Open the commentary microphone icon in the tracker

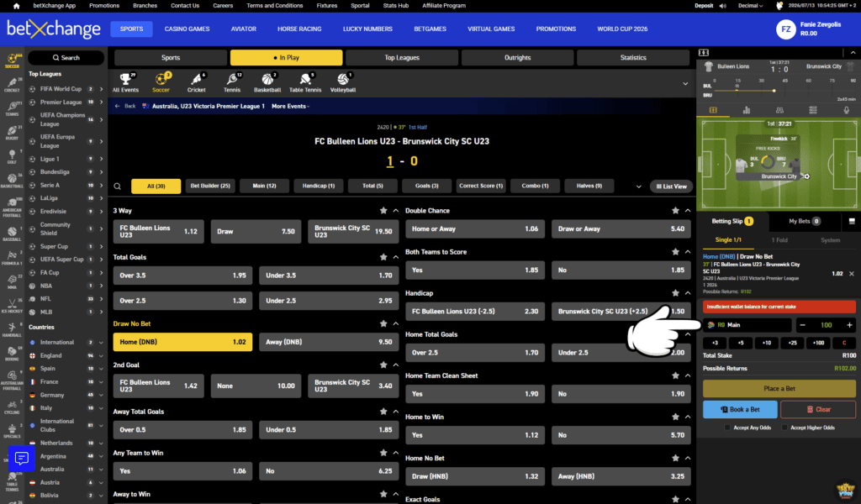pos(846,110)
